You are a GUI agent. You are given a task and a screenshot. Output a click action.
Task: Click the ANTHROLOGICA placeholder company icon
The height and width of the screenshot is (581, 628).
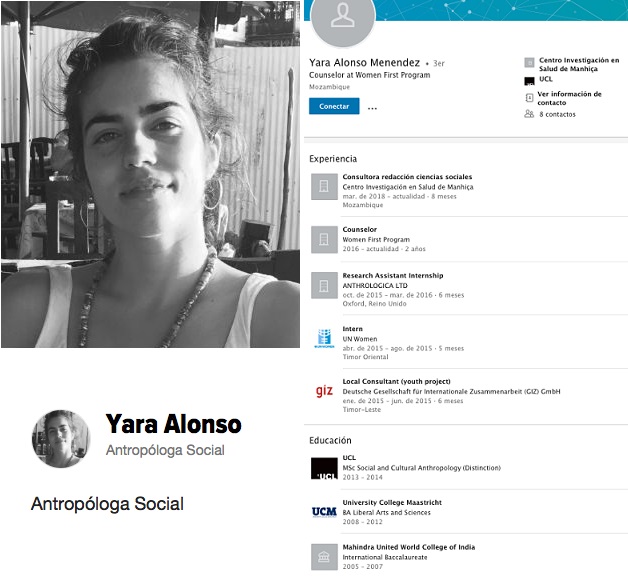[324, 285]
